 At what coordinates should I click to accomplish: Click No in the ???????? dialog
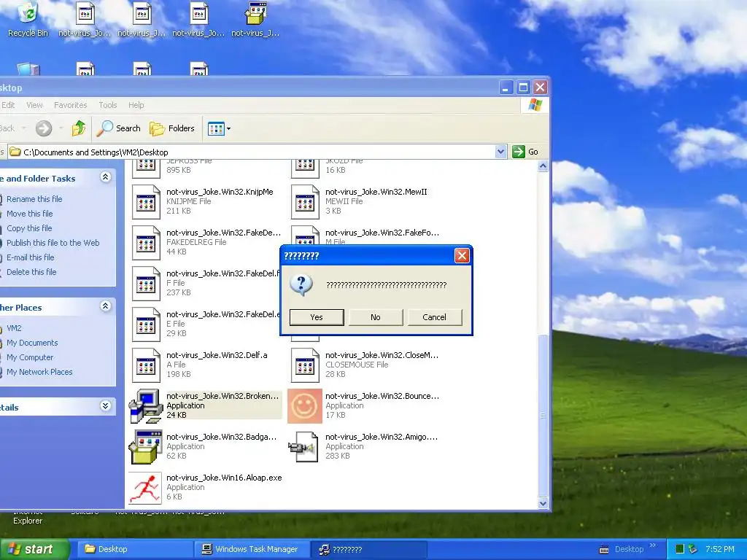tap(376, 317)
